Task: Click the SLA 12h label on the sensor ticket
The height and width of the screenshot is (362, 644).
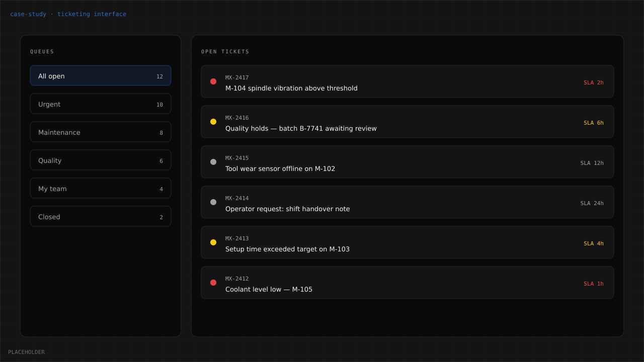Action: [592, 162]
